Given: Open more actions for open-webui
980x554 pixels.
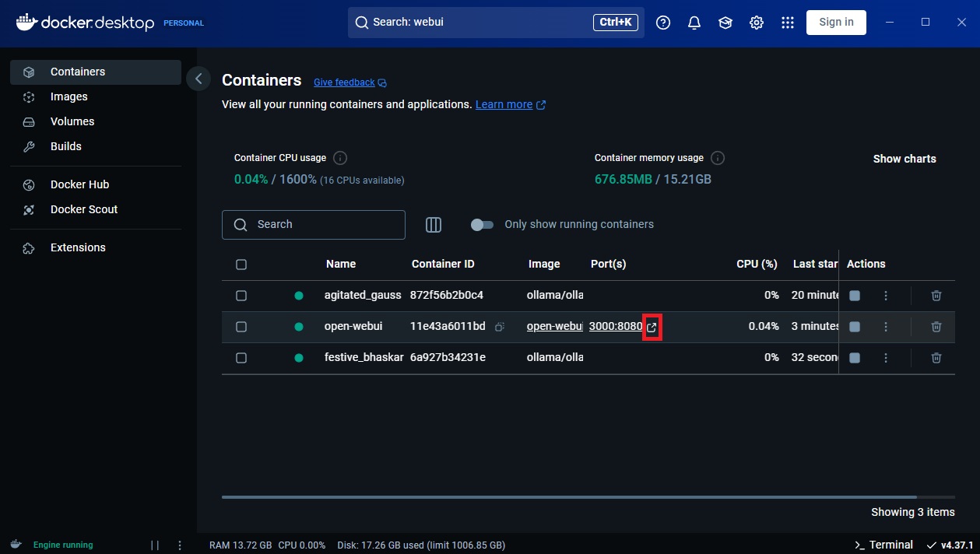Looking at the screenshot, I should [886, 327].
